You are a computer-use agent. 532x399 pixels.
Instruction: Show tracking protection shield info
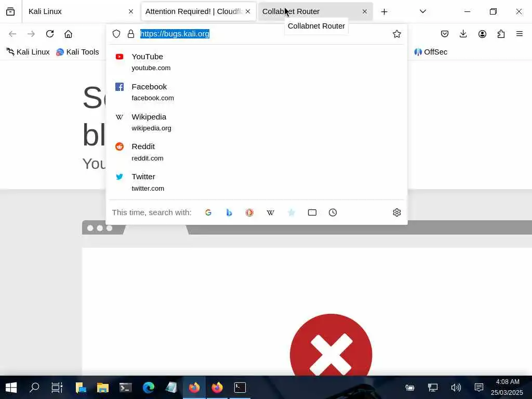click(116, 34)
